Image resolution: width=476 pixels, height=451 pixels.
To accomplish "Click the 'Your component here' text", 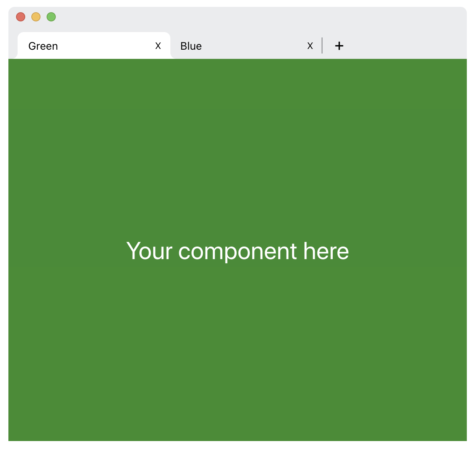I will pos(238,251).
